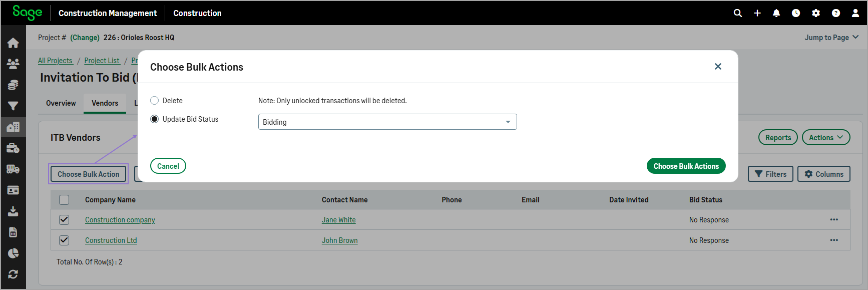This screenshot has width=868, height=290.
Task: Click the sidebar funnel icon
Action: click(x=13, y=106)
